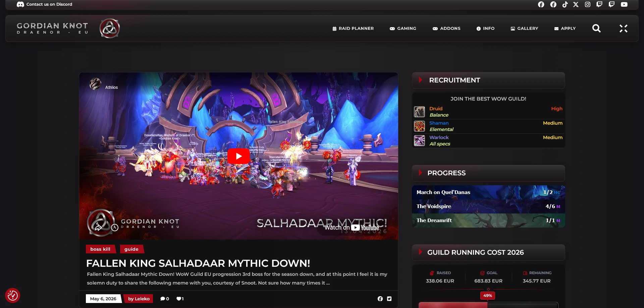This screenshot has width=644, height=308.
Task: Click the Gordian Knot Draenor EU wordmark
Action: tap(52, 28)
